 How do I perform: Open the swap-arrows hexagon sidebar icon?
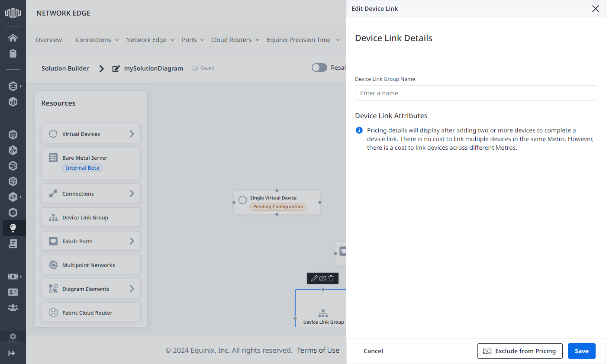tap(13, 197)
